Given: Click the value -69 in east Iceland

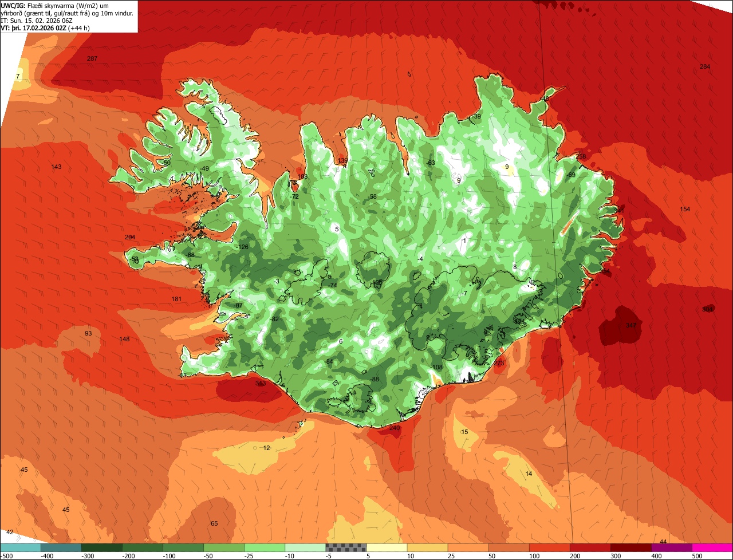Looking at the screenshot, I should click(571, 175).
